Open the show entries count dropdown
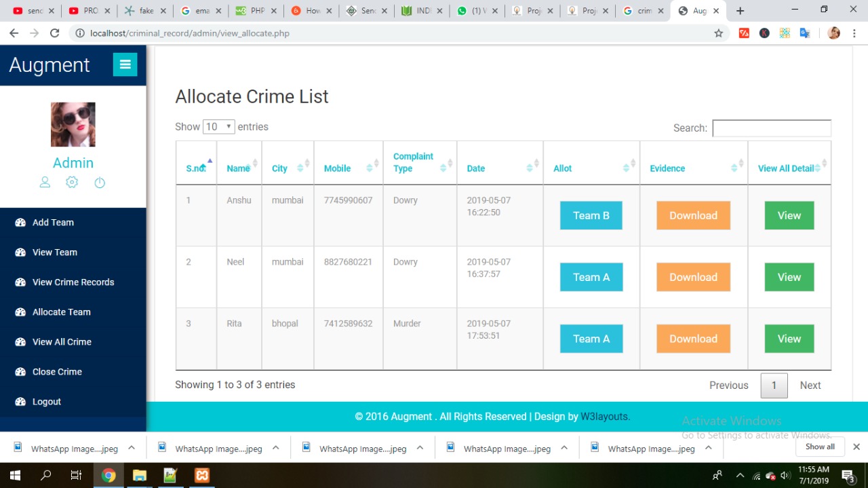868x488 pixels. [x=218, y=127]
